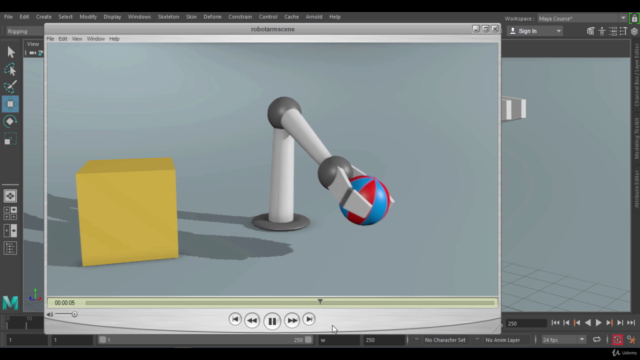
Task: Click the Maya logo icon
Action: point(10,303)
